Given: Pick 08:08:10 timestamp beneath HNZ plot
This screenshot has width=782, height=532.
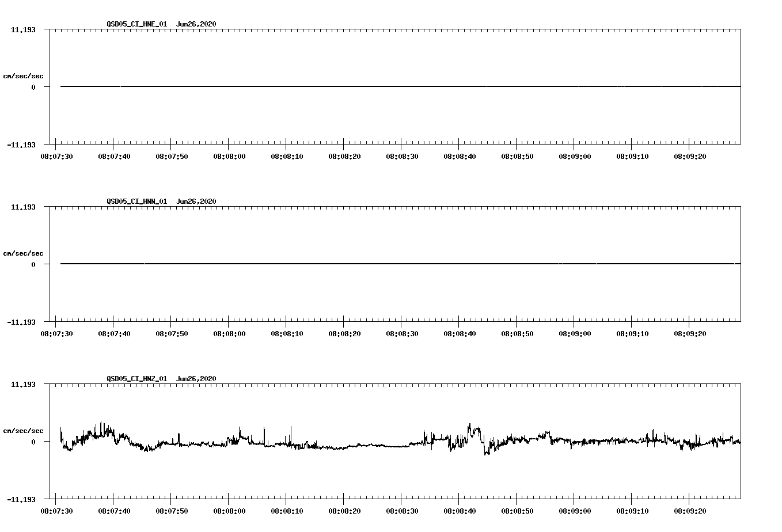Looking at the screenshot, I should tap(287, 511).
